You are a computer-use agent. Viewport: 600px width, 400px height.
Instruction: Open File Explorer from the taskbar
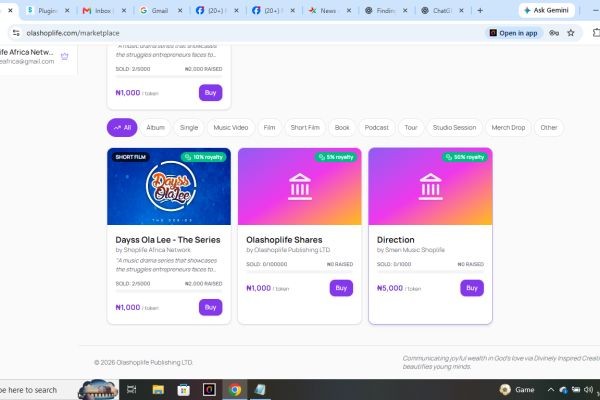click(x=158, y=390)
